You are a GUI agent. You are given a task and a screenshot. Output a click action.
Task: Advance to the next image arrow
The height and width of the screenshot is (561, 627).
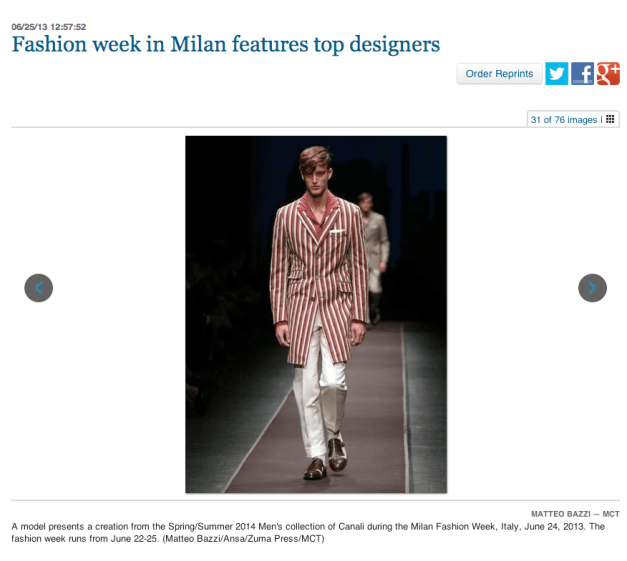click(592, 288)
